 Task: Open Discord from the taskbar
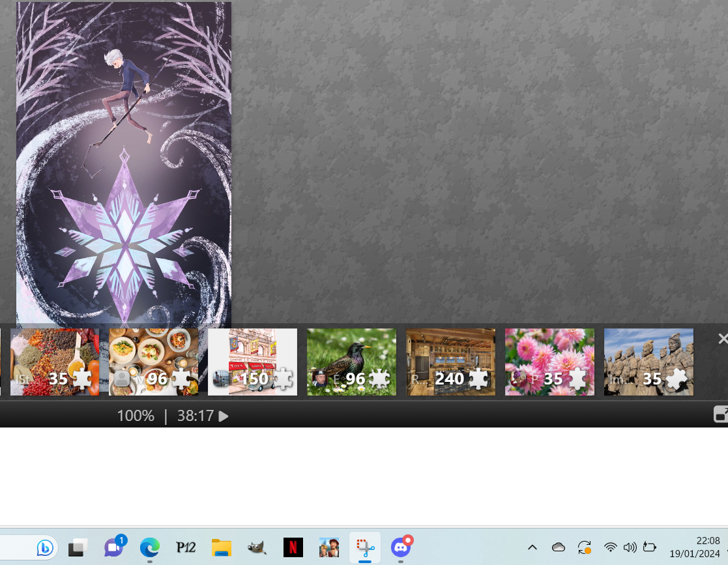[401, 547]
